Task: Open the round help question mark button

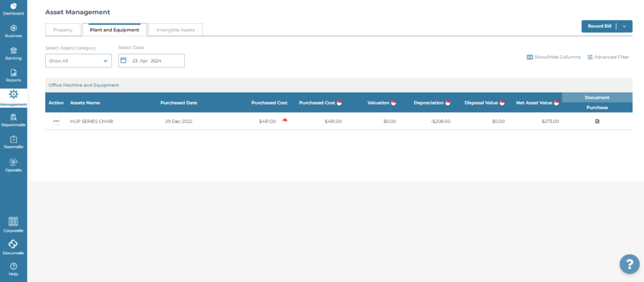Action: (629, 264)
